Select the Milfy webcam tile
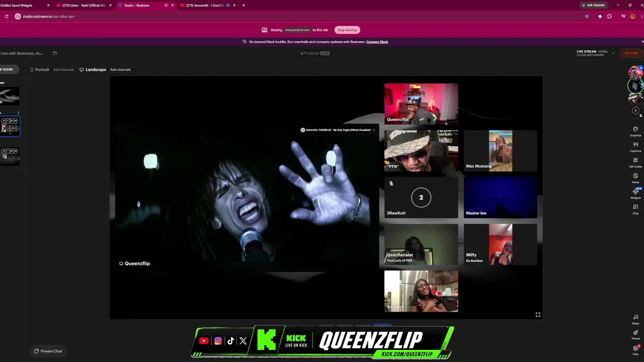Image resolution: width=644 pixels, height=362 pixels. (500, 244)
